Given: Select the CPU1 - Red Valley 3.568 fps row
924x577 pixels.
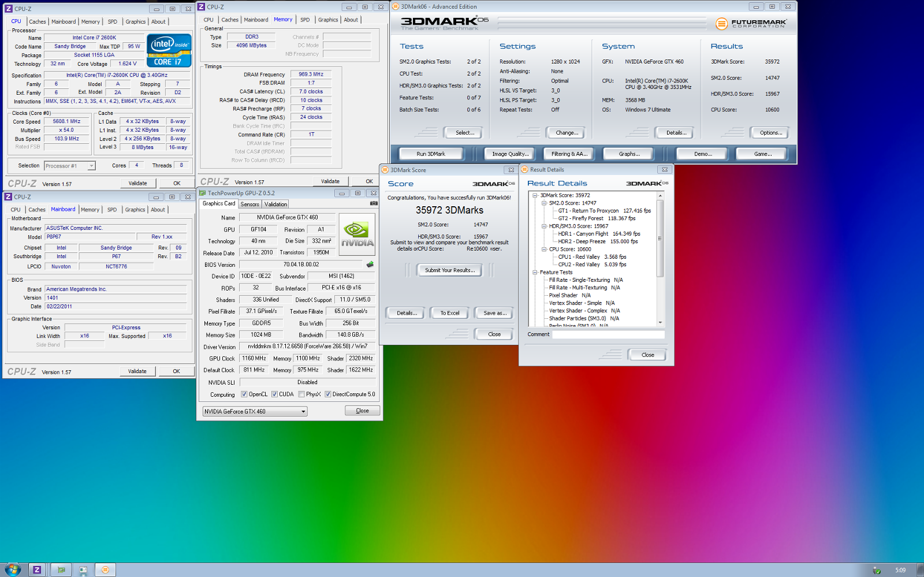Looking at the screenshot, I should [x=592, y=257].
